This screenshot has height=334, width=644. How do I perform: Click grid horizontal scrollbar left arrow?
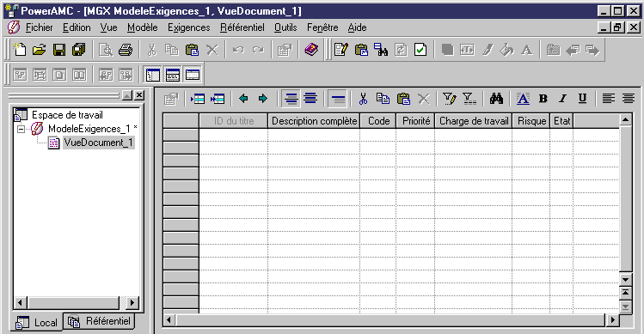pos(169,319)
